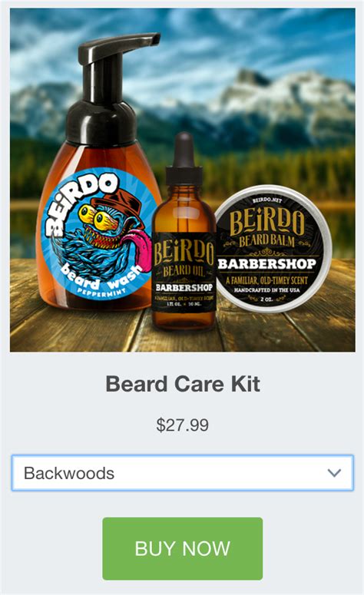Expand the chevron arrow in scent selector

coord(334,473)
